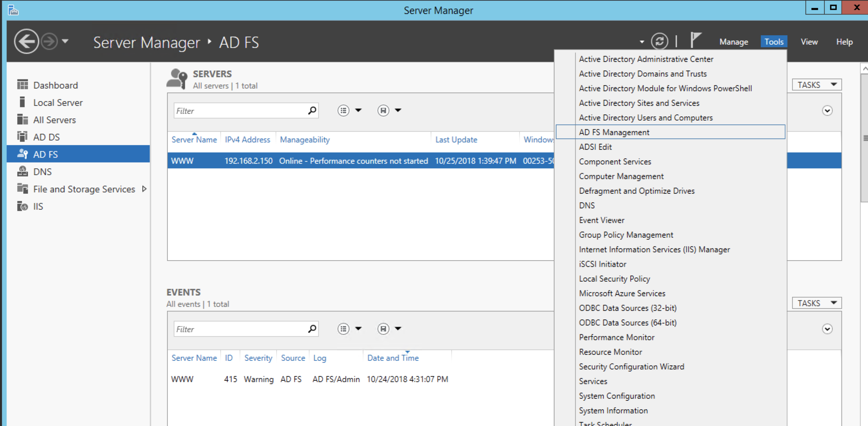Screen dimensions: 868x426
Task: Open Event Viewer from Tools menu
Action: pyautogui.click(x=601, y=220)
